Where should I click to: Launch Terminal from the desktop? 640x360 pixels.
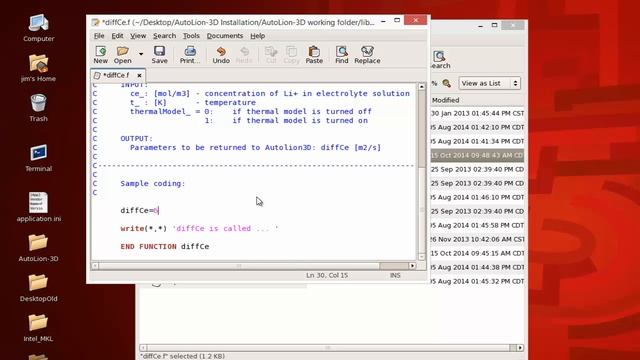click(38, 158)
